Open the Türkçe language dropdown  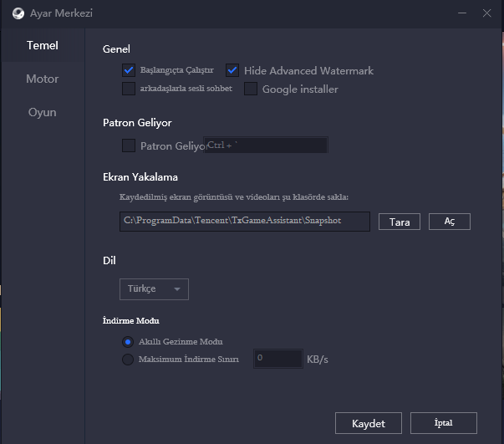[154, 288]
